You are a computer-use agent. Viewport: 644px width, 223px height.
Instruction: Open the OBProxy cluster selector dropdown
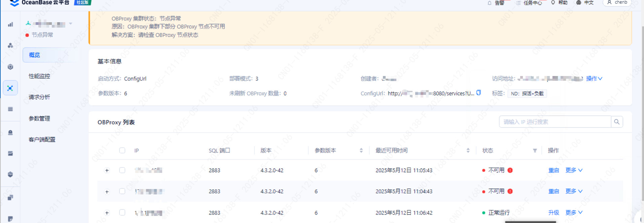point(71,24)
